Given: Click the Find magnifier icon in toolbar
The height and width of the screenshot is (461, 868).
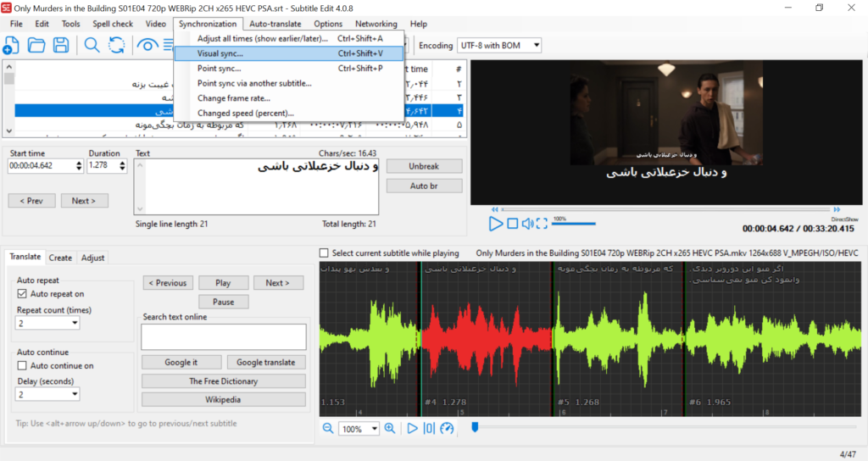Looking at the screenshot, I should tap(92, 46).
